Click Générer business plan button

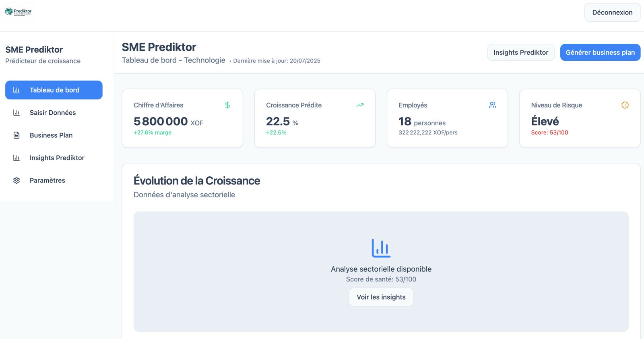pyautogui.click(x=600, y=52)
